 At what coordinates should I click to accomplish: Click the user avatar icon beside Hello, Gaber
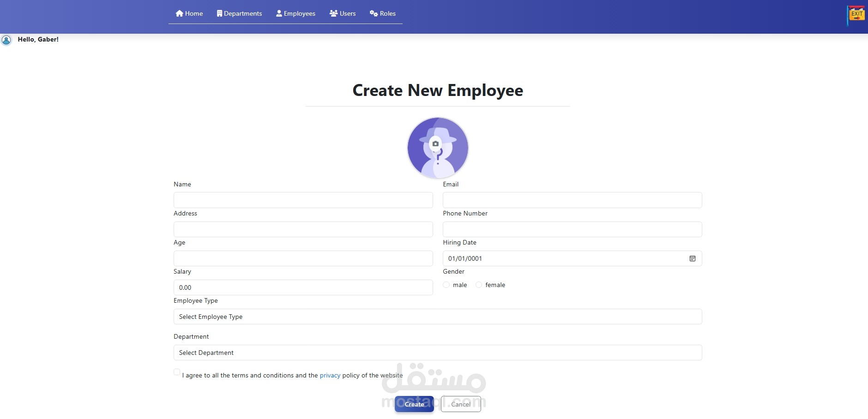pyautogui.click(x=6, y=40)
